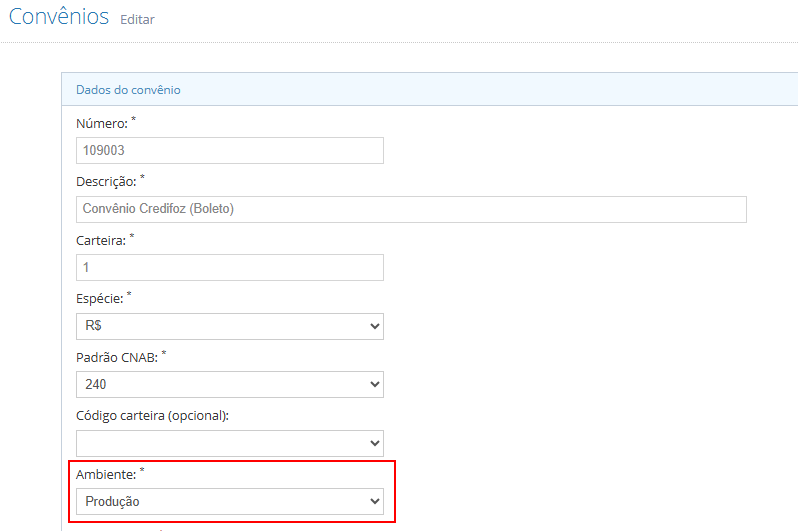Click the chevron arrow of the Ambiente select

(375, 501)
